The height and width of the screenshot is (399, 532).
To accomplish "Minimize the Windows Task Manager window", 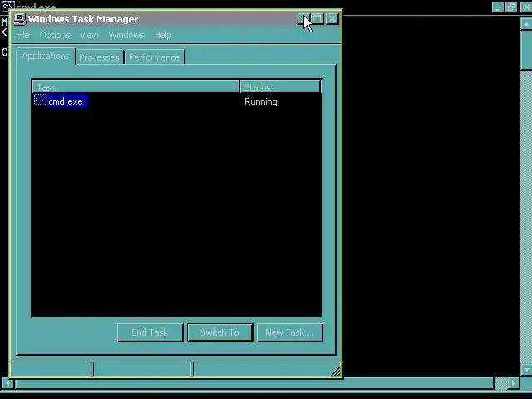I will click(x=303, y=19).
